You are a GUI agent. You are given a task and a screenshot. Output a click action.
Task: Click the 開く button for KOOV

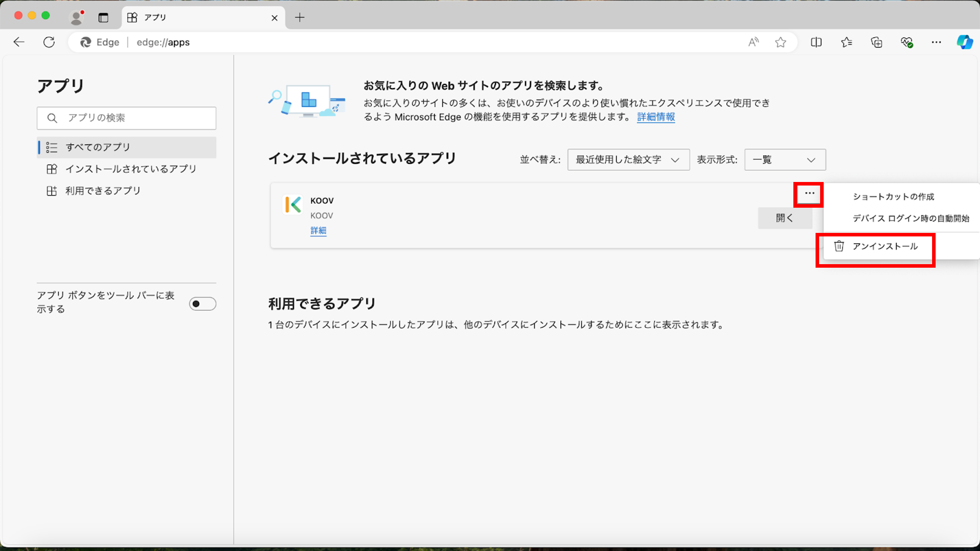click(785, 218)
